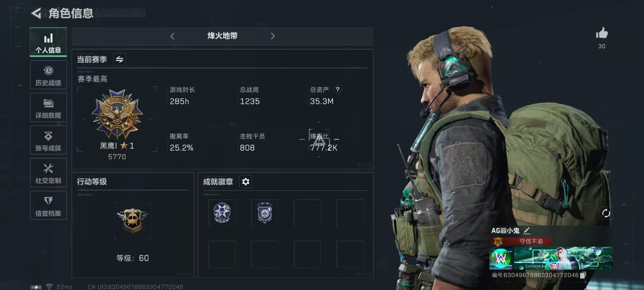The image size is (644, 290).
Task: Click the 黑鹰 rank emblem
Action: pos(117,114)
